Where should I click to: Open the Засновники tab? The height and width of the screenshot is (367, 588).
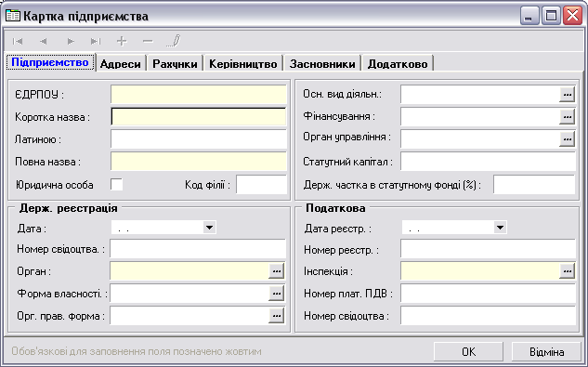[x=322, y=64]
